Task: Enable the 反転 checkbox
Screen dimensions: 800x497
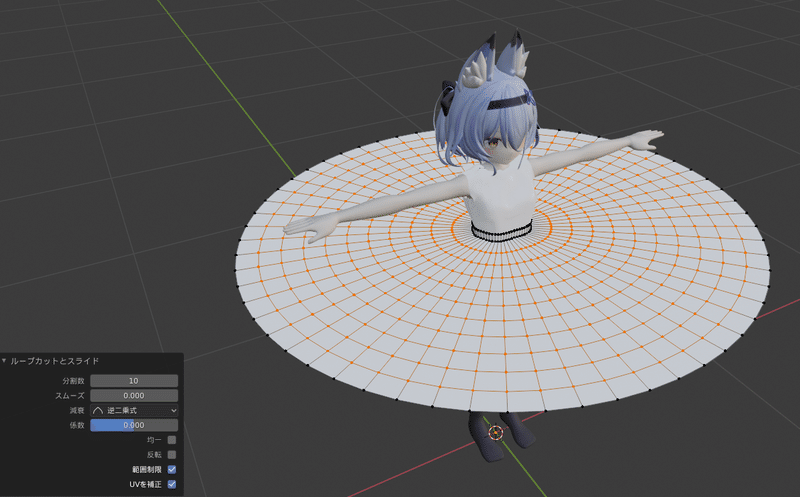Action: coord(172,455)
